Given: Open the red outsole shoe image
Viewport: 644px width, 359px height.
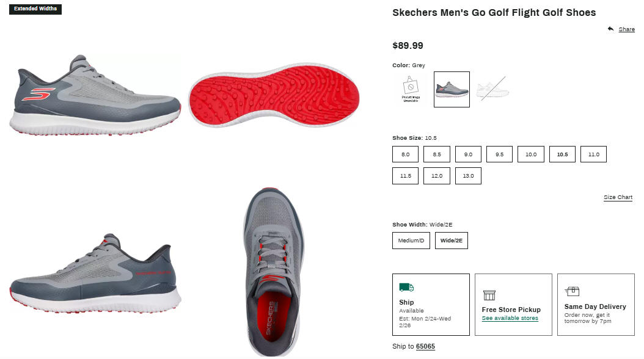Looking at the screenshot, I should click(x=274, y=95).
